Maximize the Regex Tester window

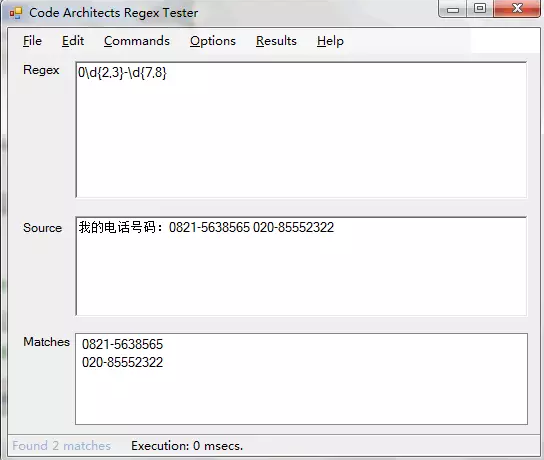pos(480,9)
